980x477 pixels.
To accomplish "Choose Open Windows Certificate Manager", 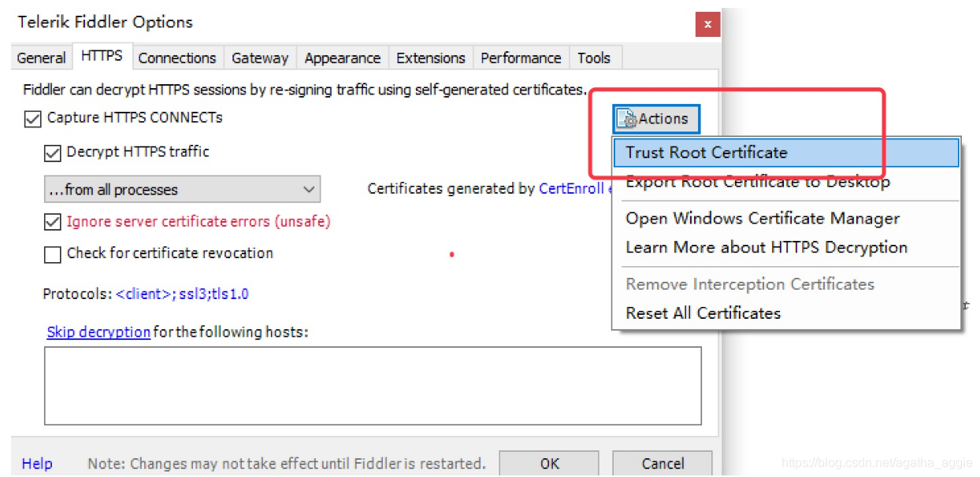I will click(x=786, y=218).
